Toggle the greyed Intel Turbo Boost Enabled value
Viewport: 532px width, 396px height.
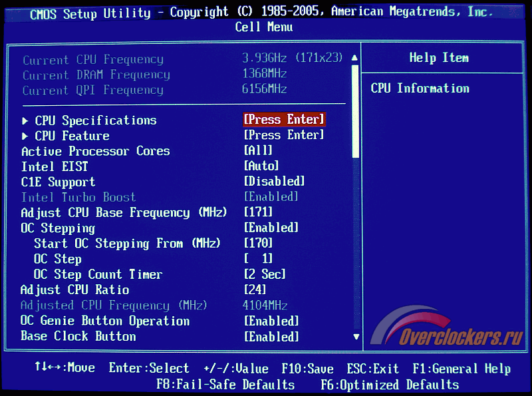pos(271,196)
